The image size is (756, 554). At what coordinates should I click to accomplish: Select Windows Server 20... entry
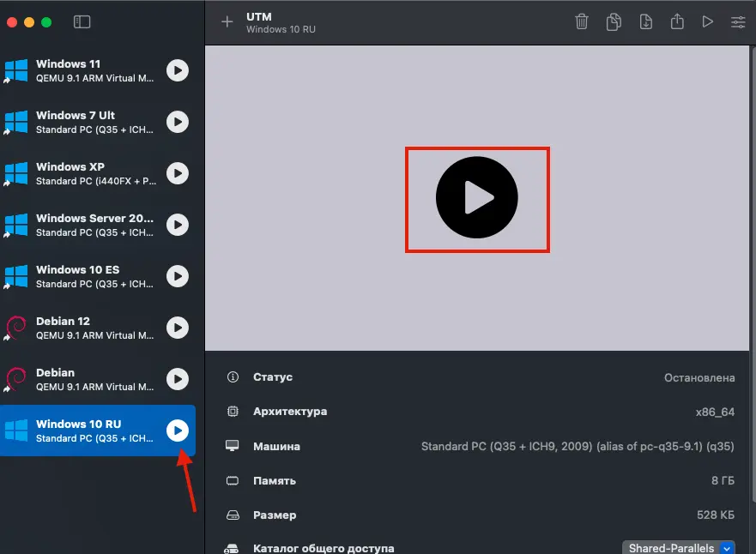[x=97, y=225]
